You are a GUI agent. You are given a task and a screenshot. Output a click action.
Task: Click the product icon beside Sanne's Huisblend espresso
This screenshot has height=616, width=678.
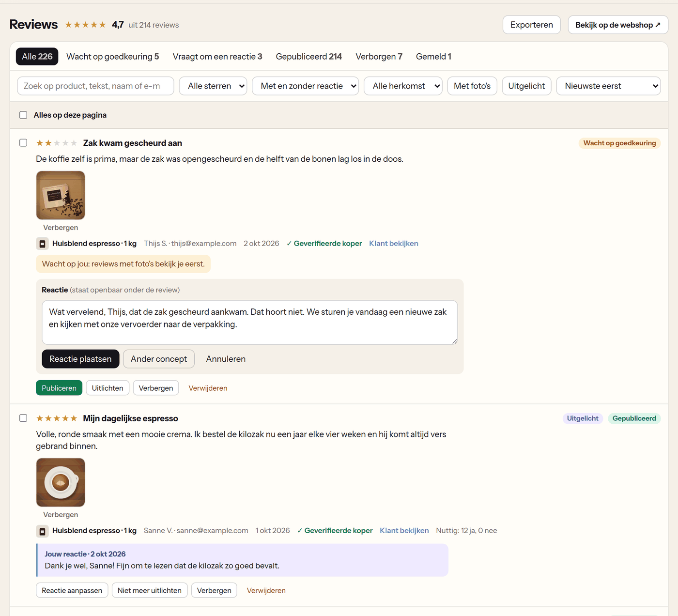tap(42, 531)
